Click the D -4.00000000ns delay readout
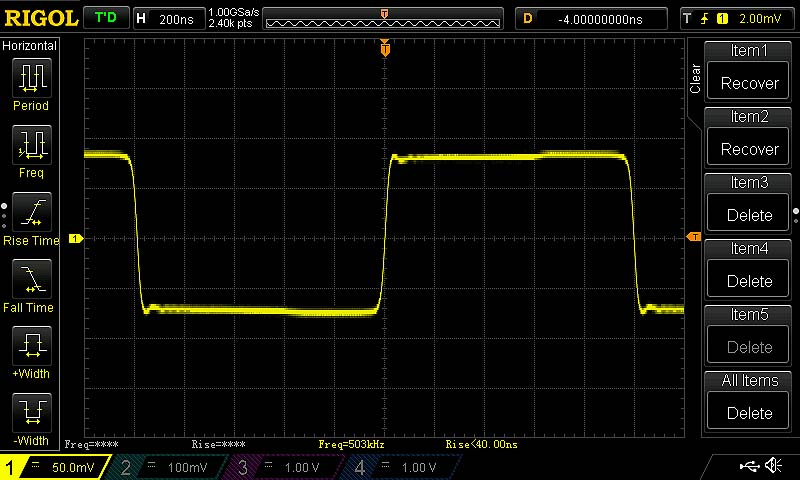Viewport: 800px width, 480px height. (x=591, y=19)
